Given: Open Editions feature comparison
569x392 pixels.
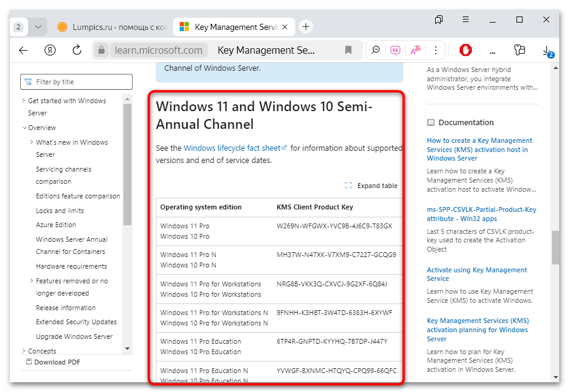Looking at the screenshot, I should click(78, 196).
